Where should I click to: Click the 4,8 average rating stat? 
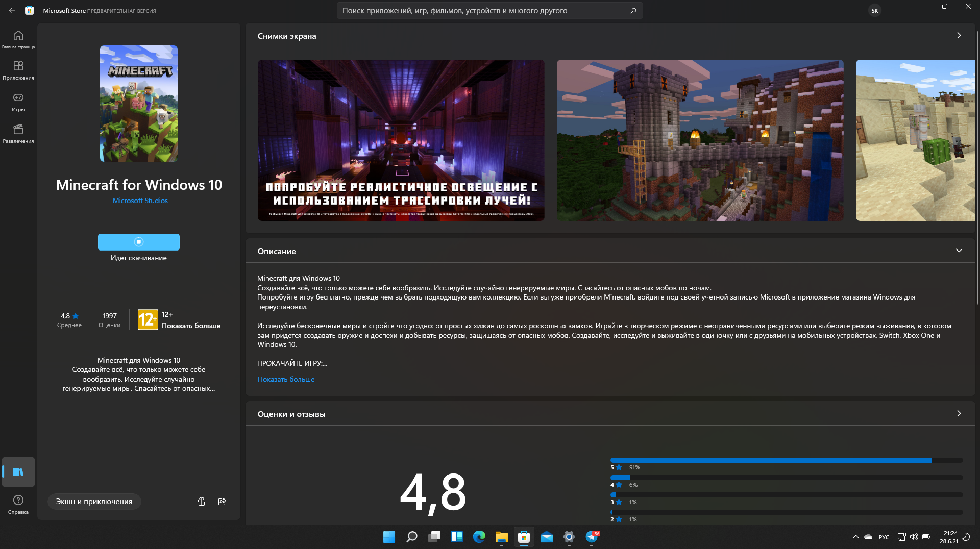tap(69, 320)
